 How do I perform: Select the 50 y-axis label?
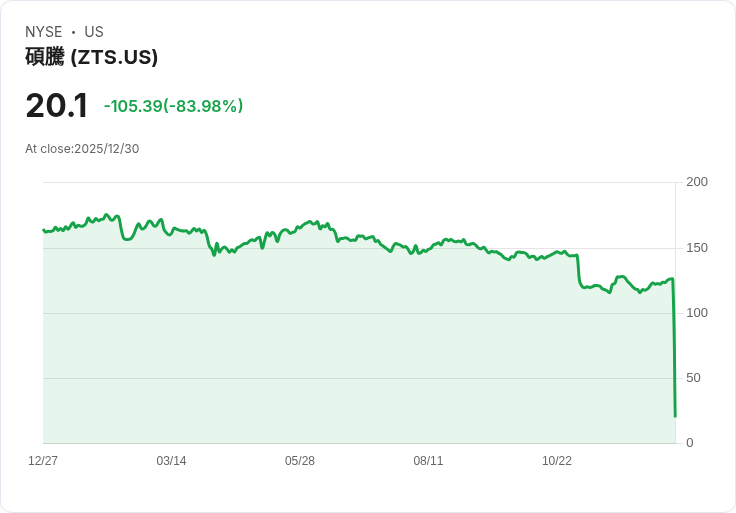tap(693, 378)
